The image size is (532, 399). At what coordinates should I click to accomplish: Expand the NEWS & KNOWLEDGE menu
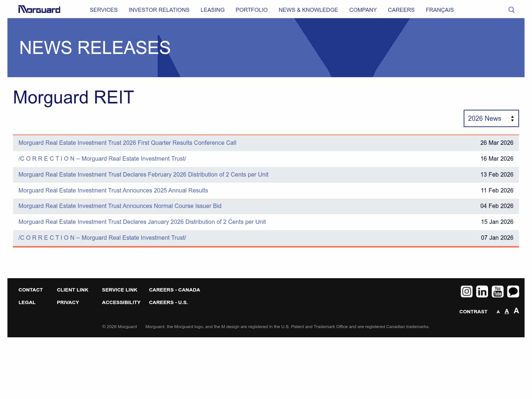[308, 10]
